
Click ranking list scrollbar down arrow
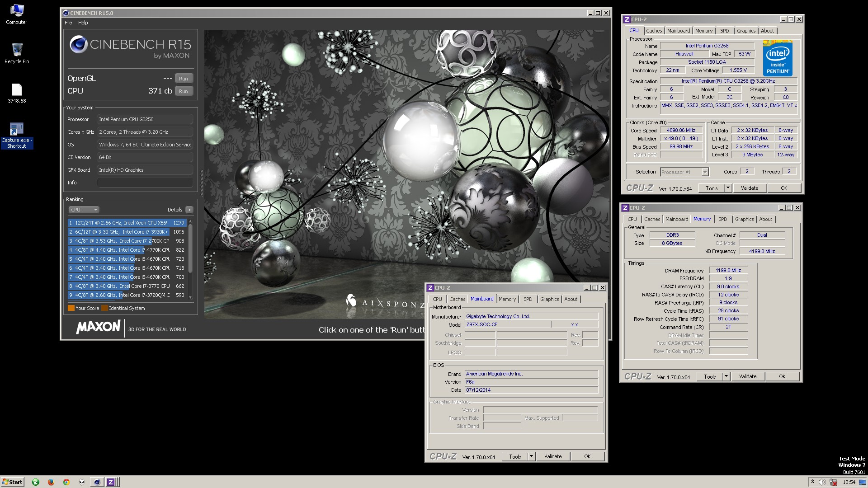tap(190, 297)
